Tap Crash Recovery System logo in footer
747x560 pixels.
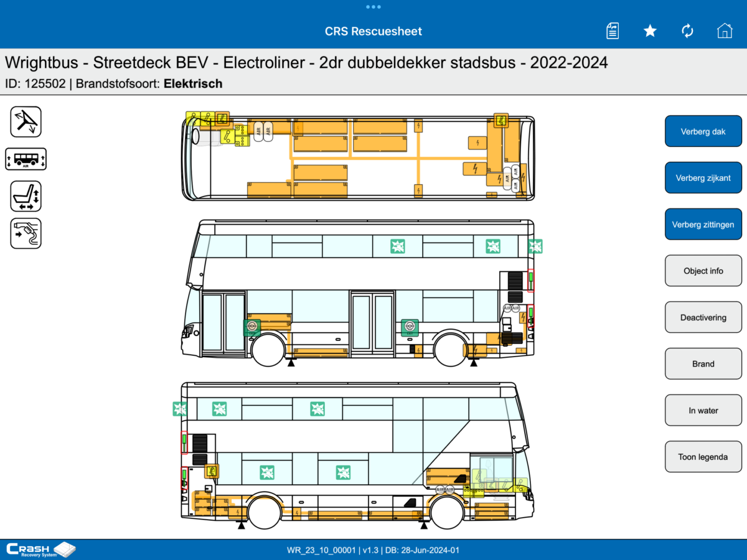point(41,549)
